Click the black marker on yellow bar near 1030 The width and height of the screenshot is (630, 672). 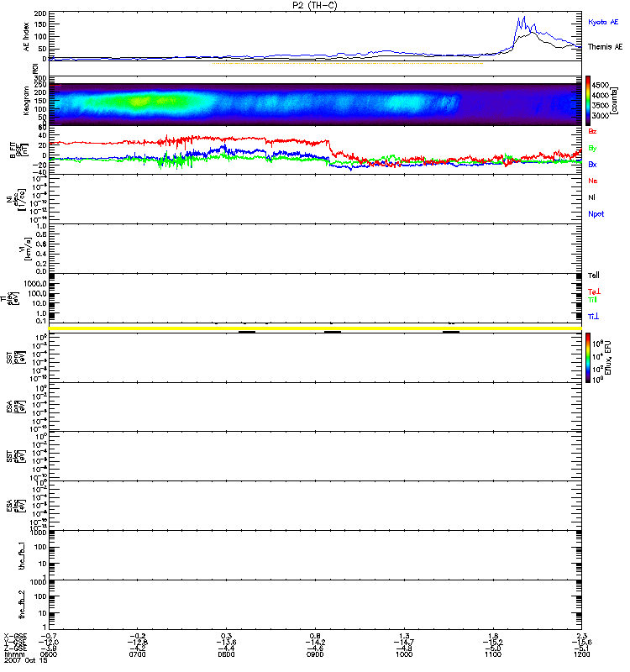pyautogui.click(x=451, y=332)
